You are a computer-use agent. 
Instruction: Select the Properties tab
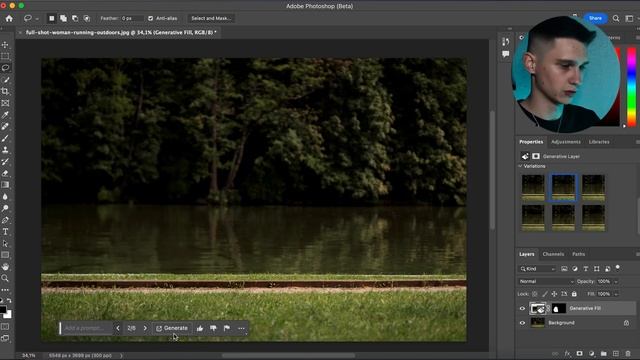tap(531, 142)
